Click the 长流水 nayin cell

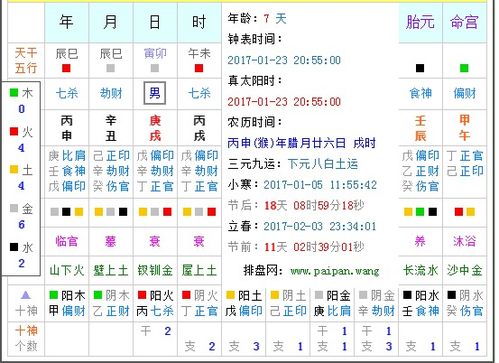[420, 270]
